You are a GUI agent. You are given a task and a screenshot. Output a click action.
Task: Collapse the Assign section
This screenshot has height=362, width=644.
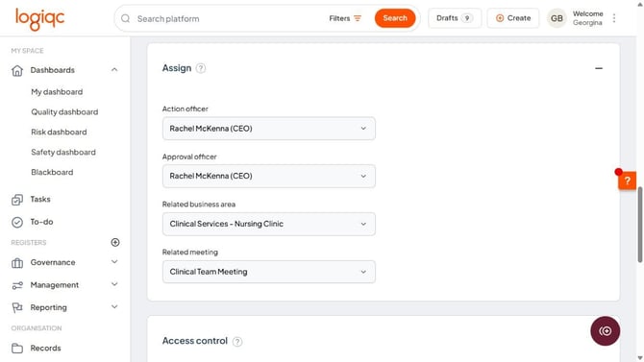click(x=599, y=68)
